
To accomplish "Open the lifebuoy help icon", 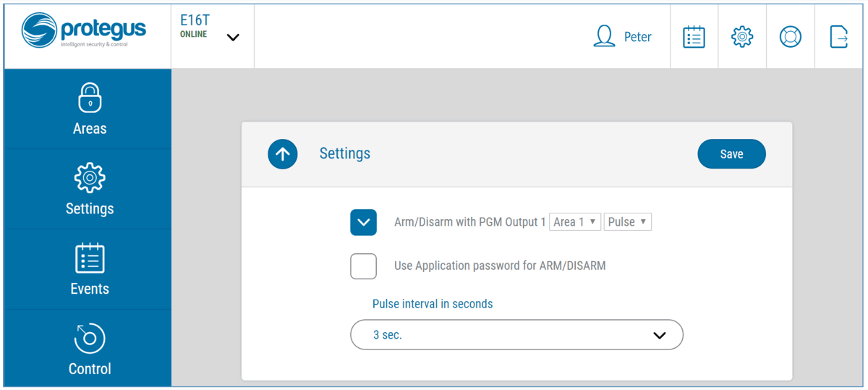I will pos(790,37).
